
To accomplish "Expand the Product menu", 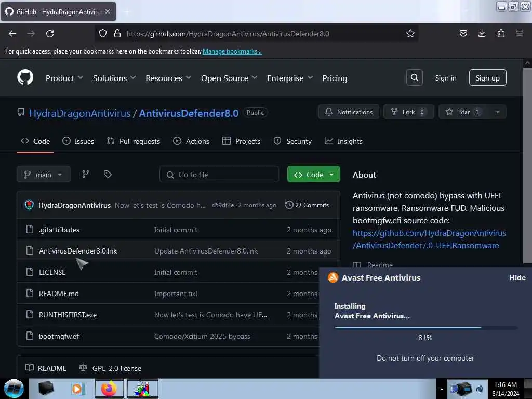I will click(x=64, y=78).
